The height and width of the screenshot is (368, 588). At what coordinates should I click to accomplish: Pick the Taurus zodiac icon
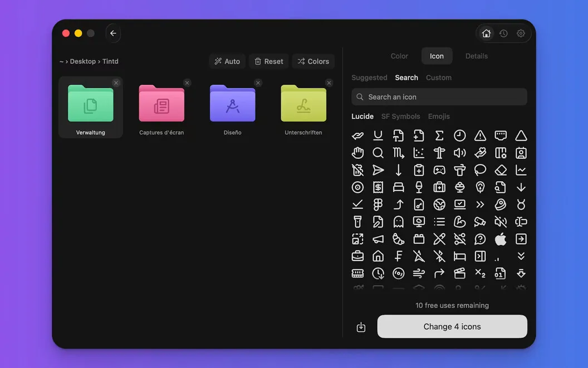[521, 204]
